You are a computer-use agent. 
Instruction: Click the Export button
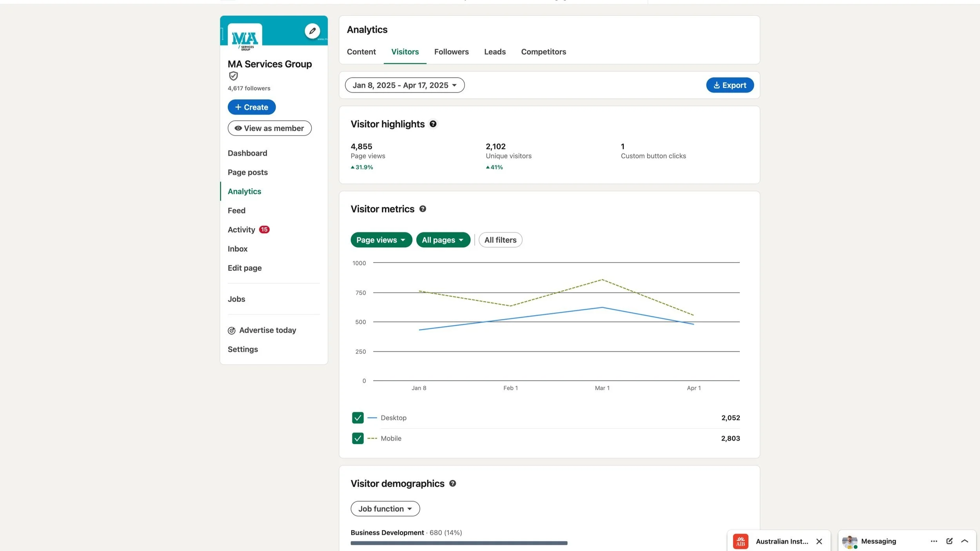click(730, 85)
